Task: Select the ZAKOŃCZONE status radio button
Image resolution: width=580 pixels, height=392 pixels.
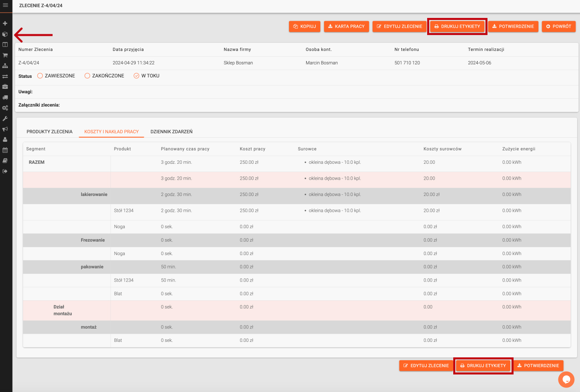Action: click(87, 76)
